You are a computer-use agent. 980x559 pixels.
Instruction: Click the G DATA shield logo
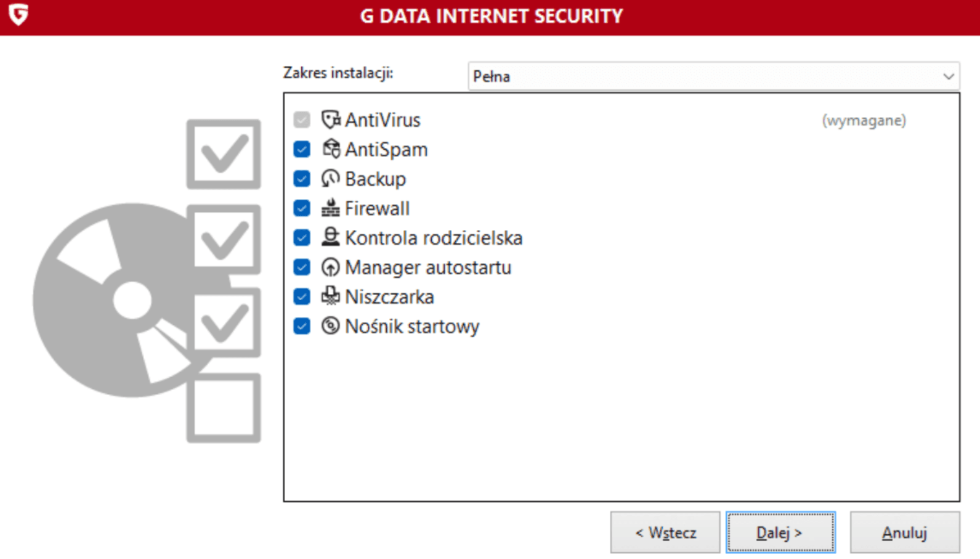(18, 14)
